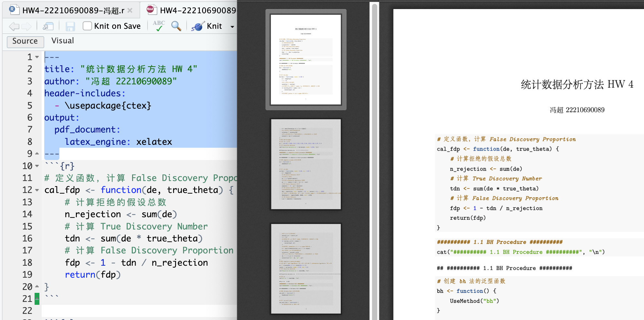644x320 pixels.
Task: Show document in new window icon
Action: 48,26
